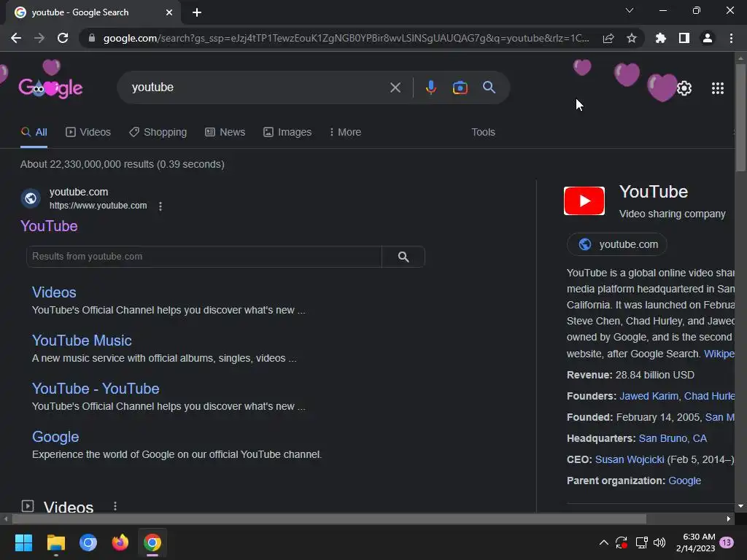Viewport: 747px width, 560px height.
Task: Click the horizontal scrollbar thumb
Action: pyautogui.click(x=329, y=518)
